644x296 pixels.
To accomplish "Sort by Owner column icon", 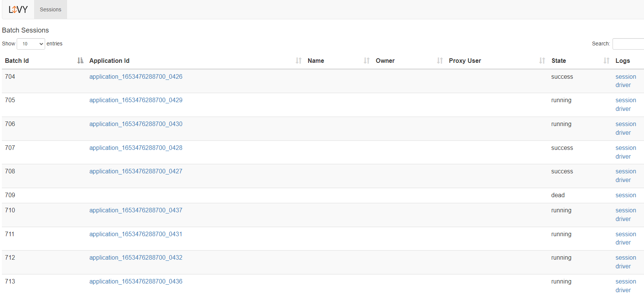I will click(x=440, y=61).
